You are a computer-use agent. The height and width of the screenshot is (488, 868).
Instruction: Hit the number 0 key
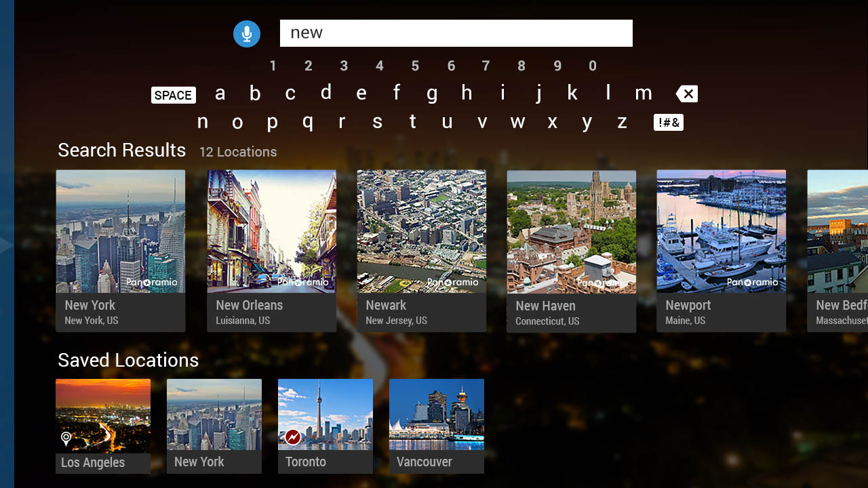593,66
